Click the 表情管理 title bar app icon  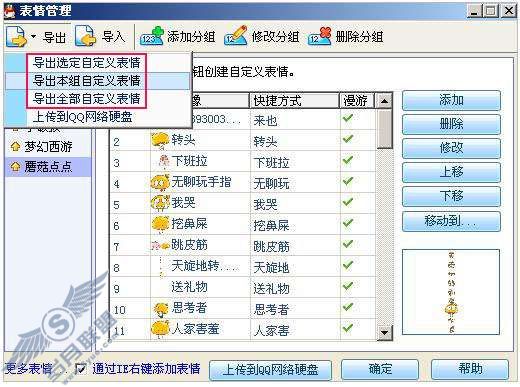click(x=10, y=11)
